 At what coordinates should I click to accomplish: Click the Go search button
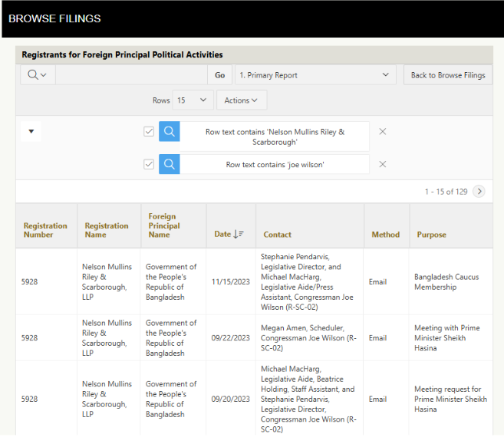(x=219, y=75)
